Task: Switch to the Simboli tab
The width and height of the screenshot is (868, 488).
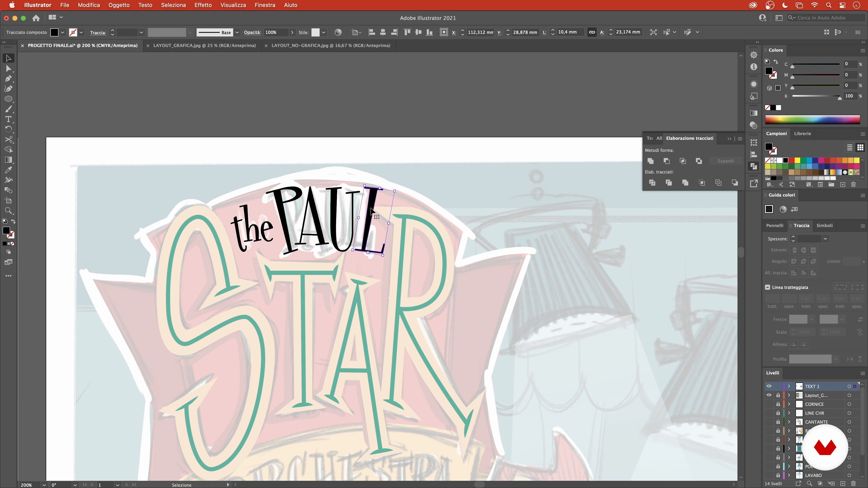Action: tap(825, 226)
